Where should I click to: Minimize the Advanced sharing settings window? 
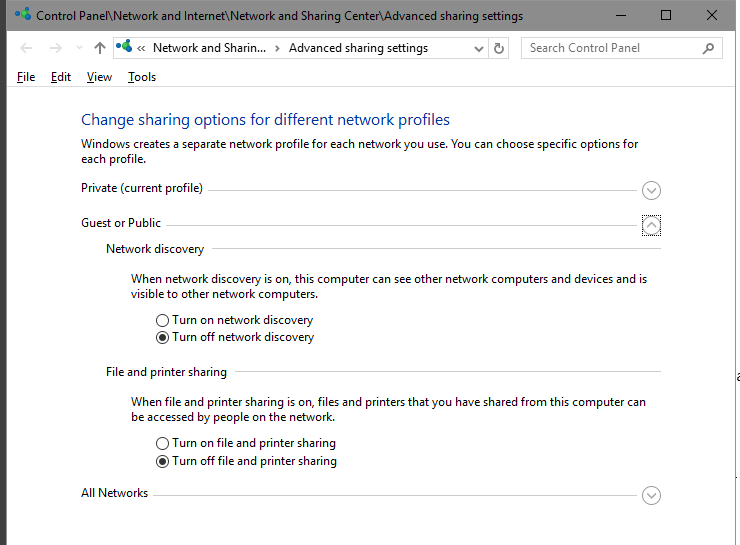(x=621, y=16)
